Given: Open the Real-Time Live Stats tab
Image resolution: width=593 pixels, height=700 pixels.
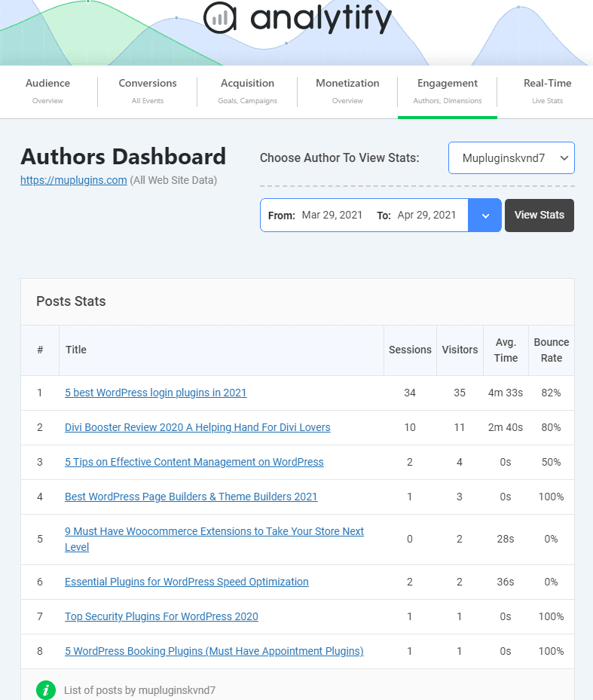Looking at the screenshot, I should point(547,91).
